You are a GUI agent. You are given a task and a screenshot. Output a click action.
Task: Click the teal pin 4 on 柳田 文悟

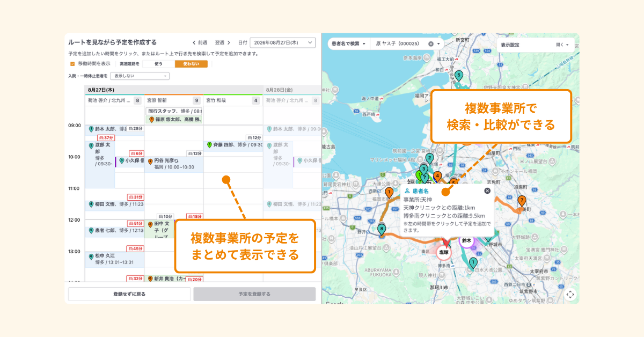91,204
